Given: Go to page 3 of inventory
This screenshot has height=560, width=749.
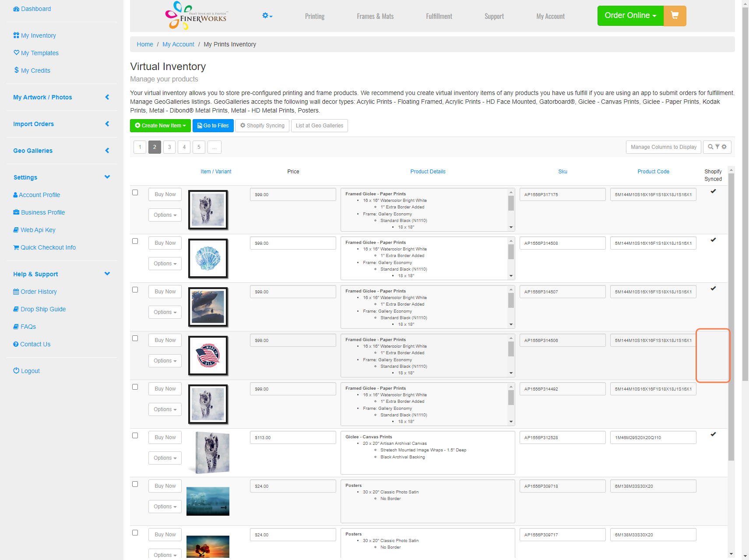Looking at the screenshot, I should (169, 147).
